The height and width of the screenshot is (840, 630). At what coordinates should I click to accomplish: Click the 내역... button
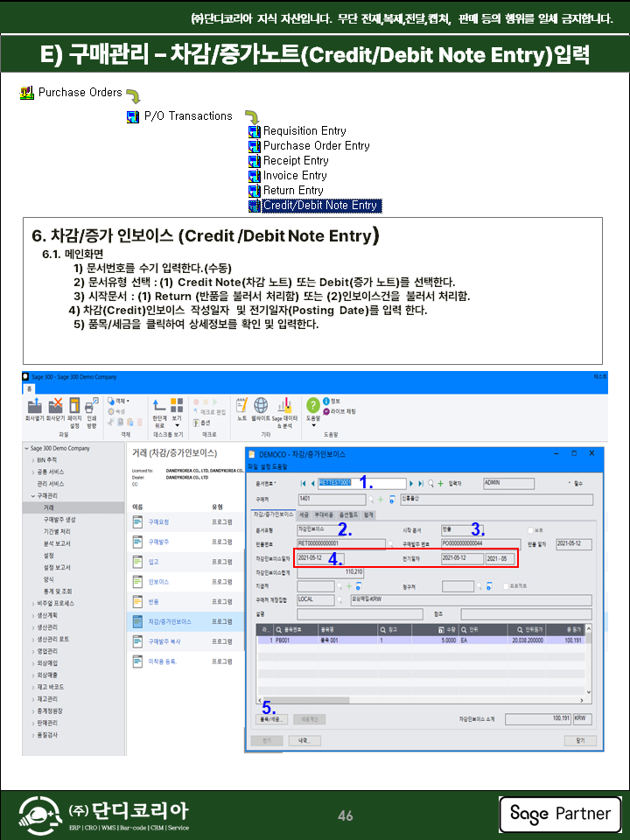pyautogui.click(x=304, y=740)
